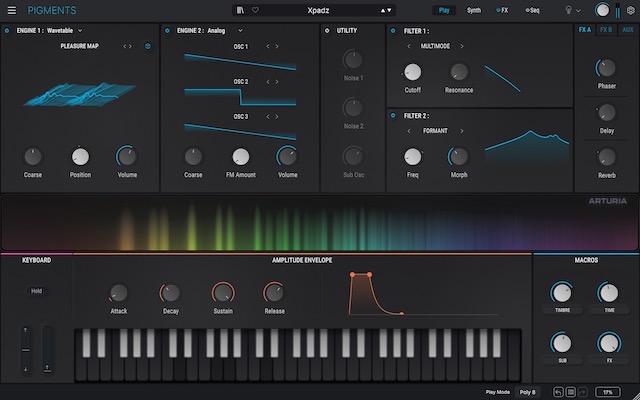Expand the Engine 1 Wavetable type dropdown

pos(79,31)
